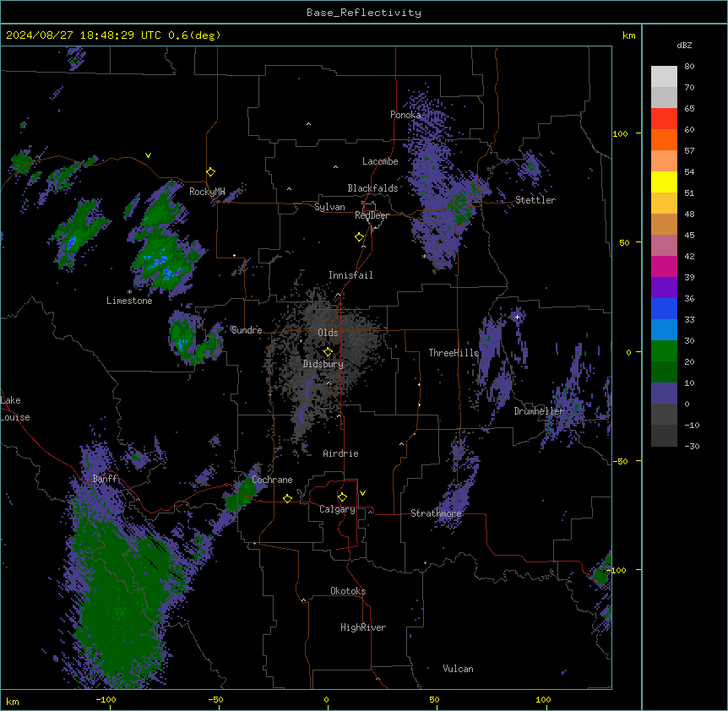Click the -50 tick on the bottom axis

[215, 699]
